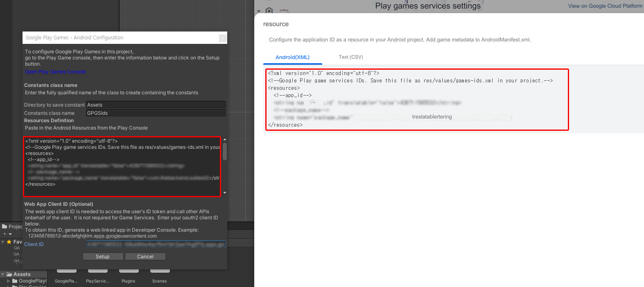Image resolution: width=644 pixels, height=287 pixels.
Task: Click Constants class name heading
Action: (x=51, y=85)
